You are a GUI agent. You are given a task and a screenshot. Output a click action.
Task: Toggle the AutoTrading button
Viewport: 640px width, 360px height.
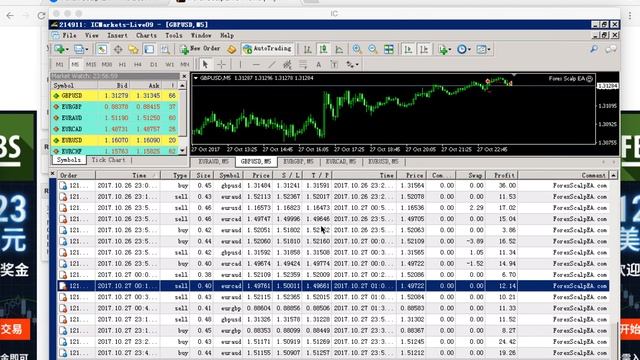(268, 49)
